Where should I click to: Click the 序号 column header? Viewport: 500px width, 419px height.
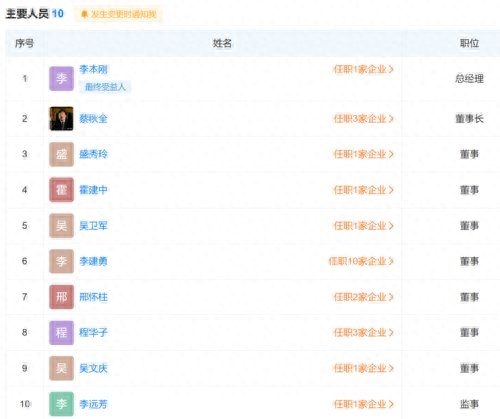point(24,43)
